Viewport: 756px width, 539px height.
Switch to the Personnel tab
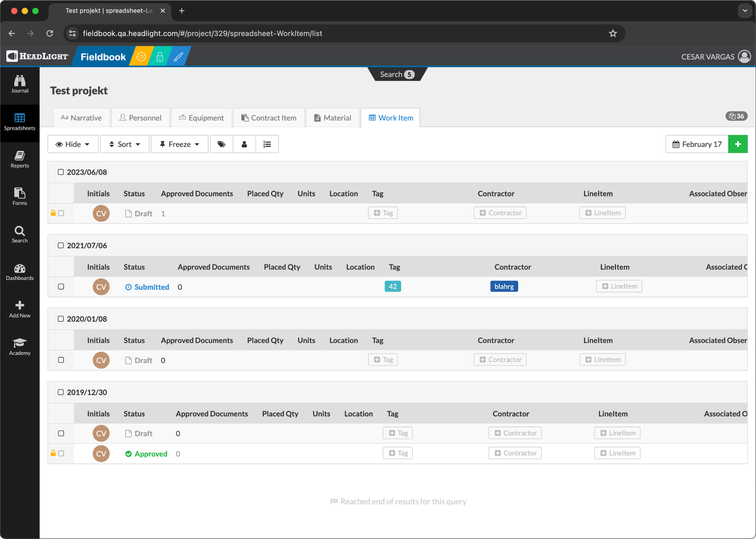pyautogui.click(x=140, y=118)
